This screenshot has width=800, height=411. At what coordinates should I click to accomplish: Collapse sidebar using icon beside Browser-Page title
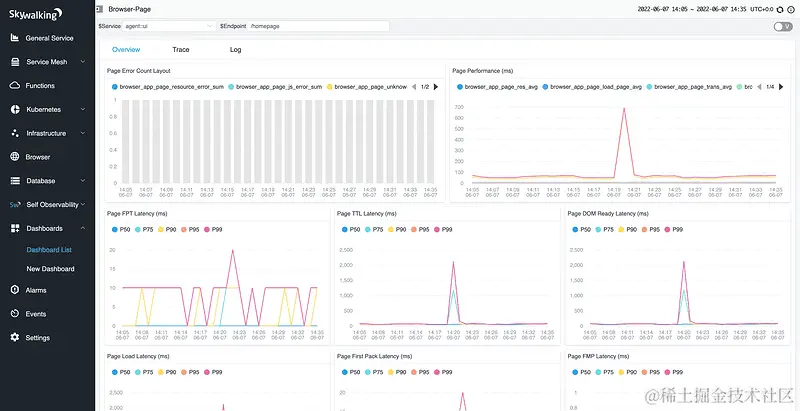pos(99,9)
